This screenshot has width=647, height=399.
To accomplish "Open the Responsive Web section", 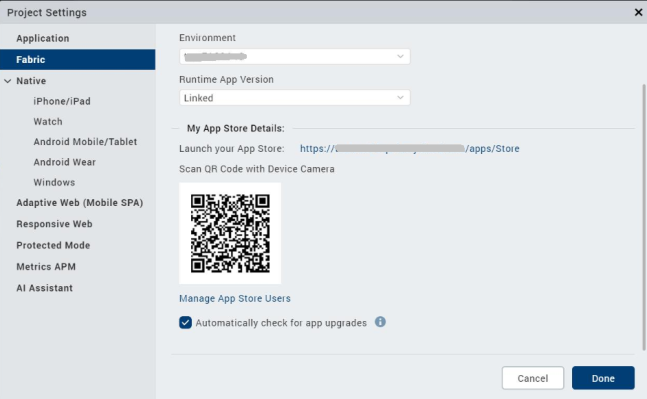I will [x=54, y=224].
